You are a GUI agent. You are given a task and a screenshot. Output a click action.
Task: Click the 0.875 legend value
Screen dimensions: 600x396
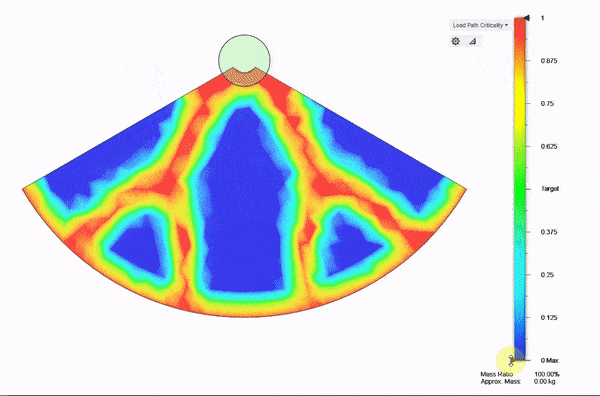(x=549, y=60)
